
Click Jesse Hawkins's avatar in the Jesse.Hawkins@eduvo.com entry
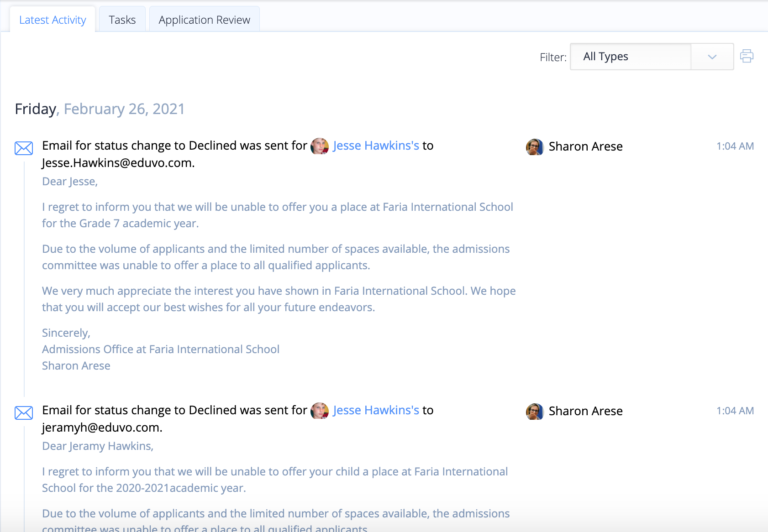tap(320, 146)
